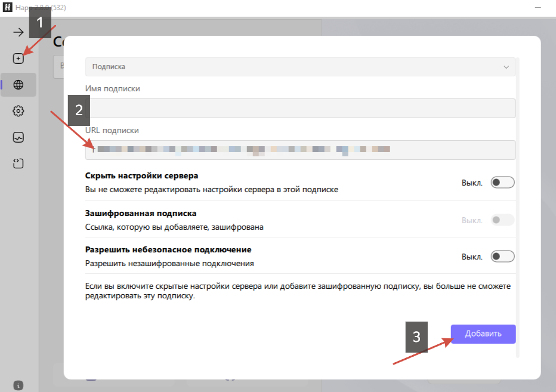Viewport: 556px width, 392px height.
Task: Open the Подписка type dropdown
Action: click(300, 67)
